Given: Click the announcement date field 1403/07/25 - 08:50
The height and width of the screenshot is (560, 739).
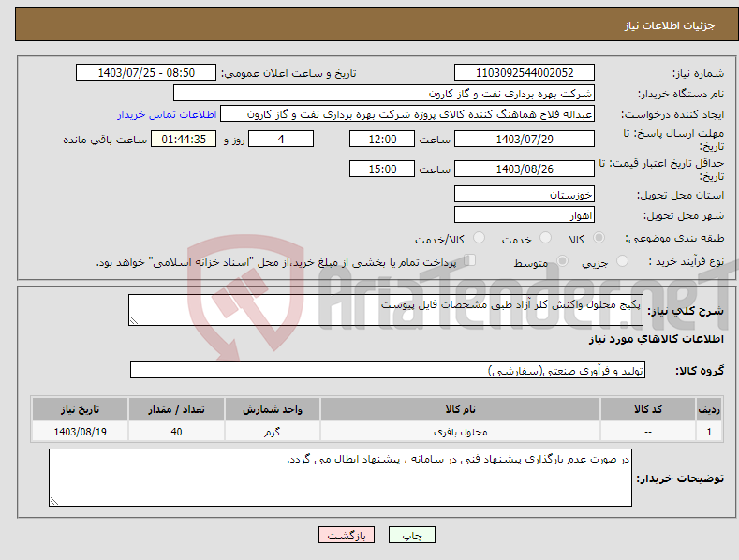Looking at the screenshot, I should click(x=145, y=73).
